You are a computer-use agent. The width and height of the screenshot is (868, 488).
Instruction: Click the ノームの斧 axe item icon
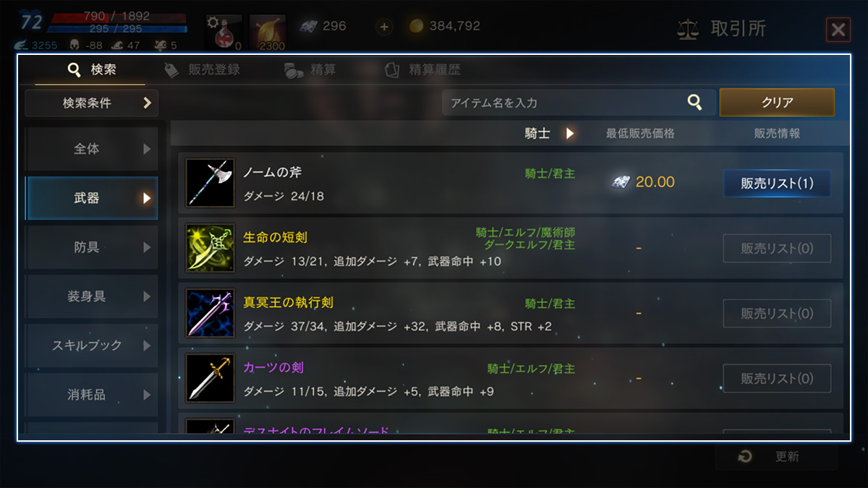coord(210,183)
